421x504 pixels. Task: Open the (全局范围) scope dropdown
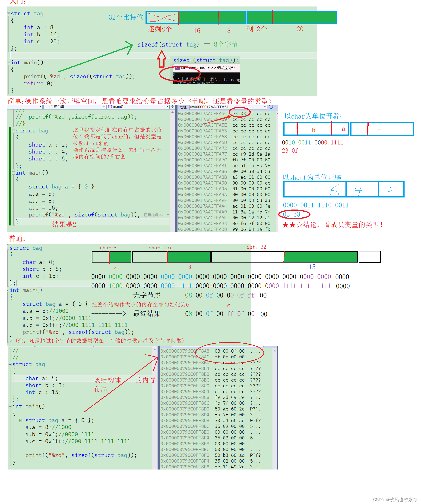click(74, 107)
